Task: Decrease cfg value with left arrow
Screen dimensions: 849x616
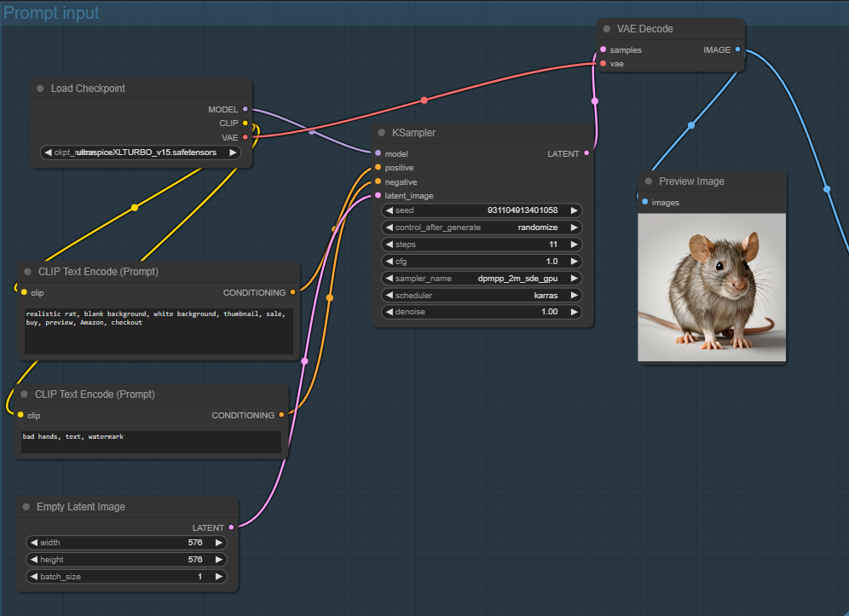Action: (390, 261)
